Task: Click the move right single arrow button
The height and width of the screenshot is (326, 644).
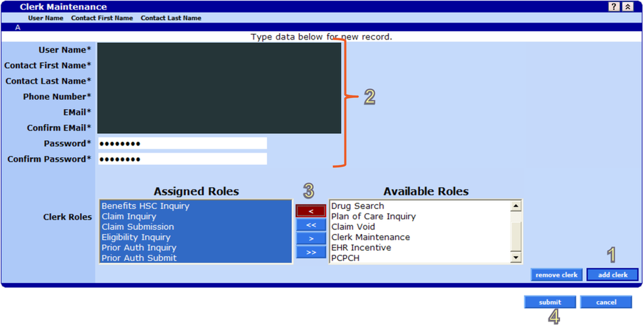Action: 311,238
